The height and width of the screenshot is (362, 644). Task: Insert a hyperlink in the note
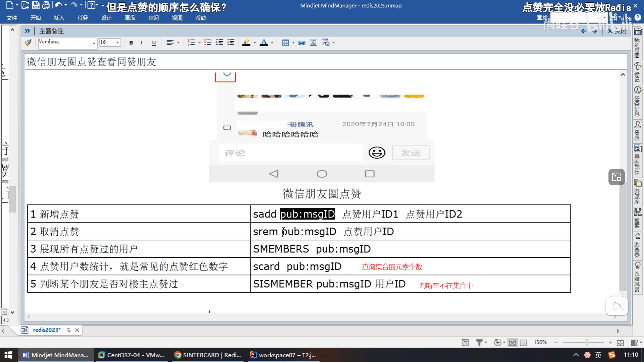[302, 43]
